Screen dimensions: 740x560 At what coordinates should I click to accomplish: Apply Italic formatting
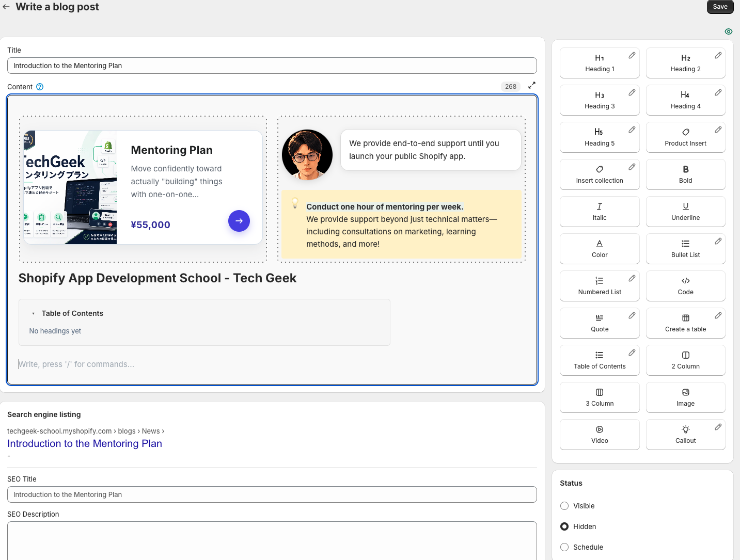600,212
